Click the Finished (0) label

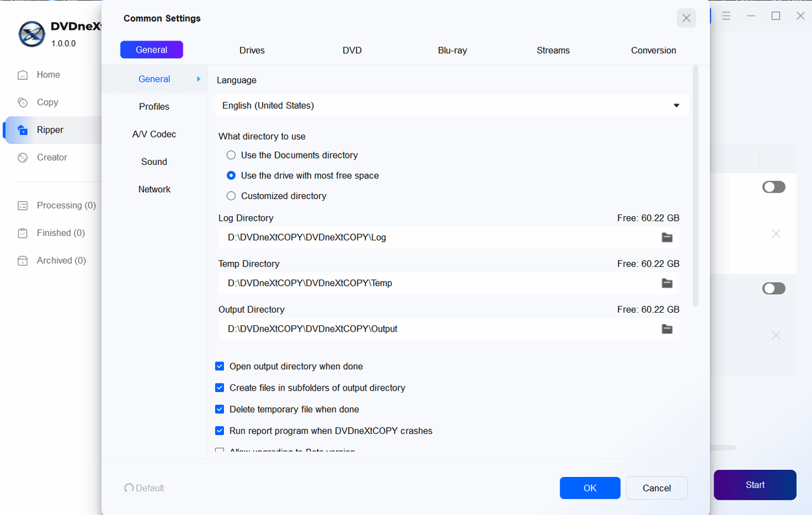click(x=61, y=233)
